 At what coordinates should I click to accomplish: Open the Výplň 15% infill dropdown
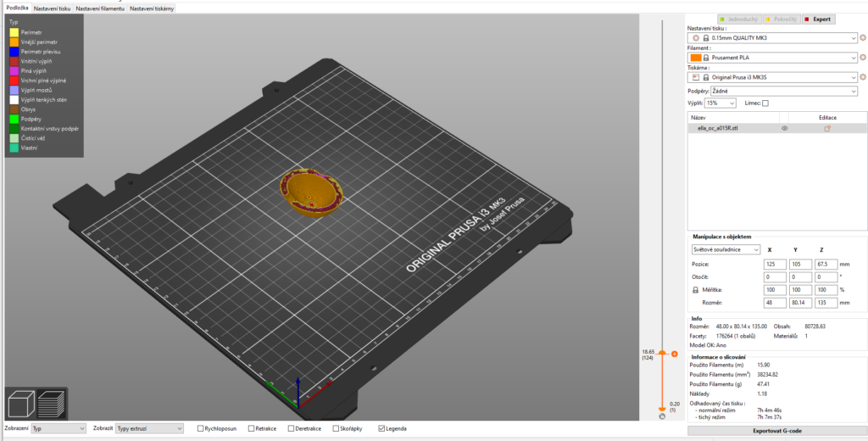click(721, 103)
